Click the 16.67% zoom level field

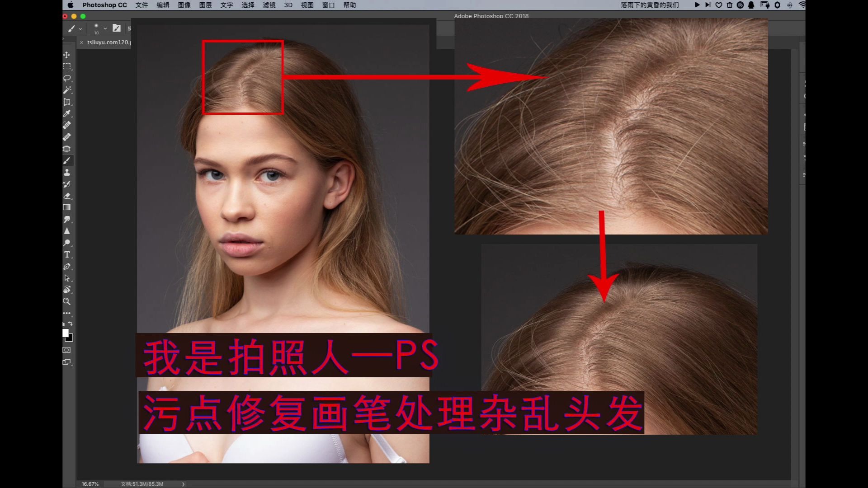pyautogui.click(x=90, y=484)
